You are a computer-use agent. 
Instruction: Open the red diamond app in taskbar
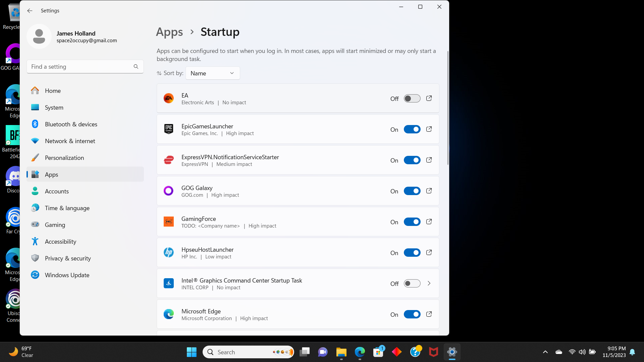coord(397,352)
